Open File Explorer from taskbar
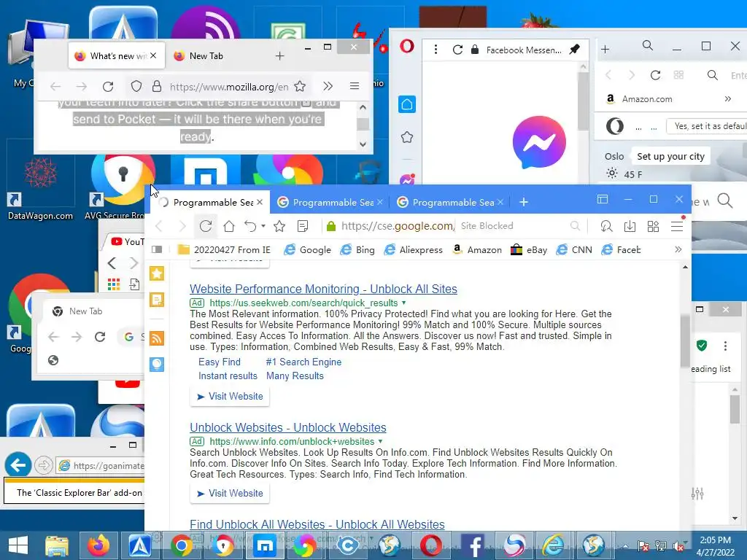The height and width of the screenshot is (560, 747). tap(57, 545)
